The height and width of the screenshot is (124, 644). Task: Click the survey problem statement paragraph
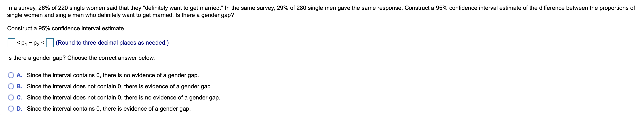click(x=321, y=11)
